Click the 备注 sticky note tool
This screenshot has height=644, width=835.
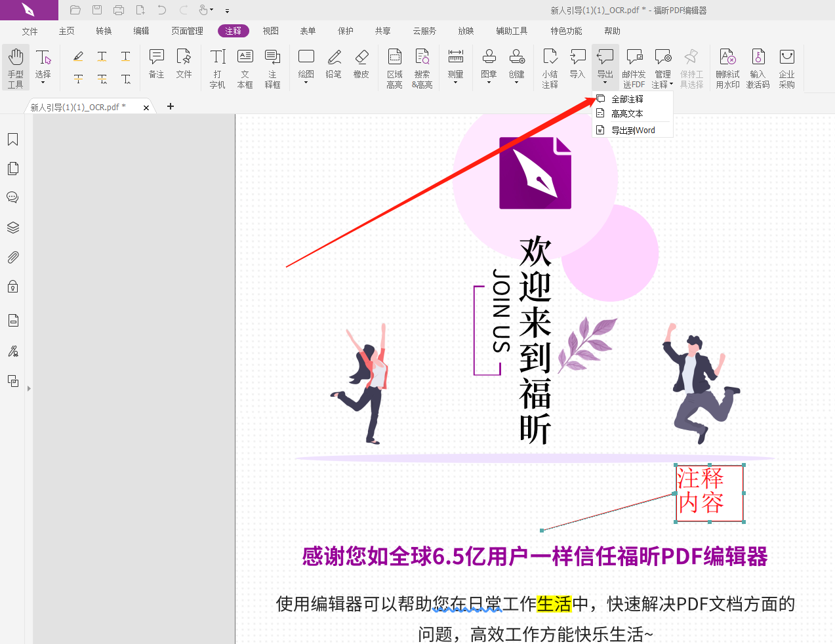click(x=155, y=64)
